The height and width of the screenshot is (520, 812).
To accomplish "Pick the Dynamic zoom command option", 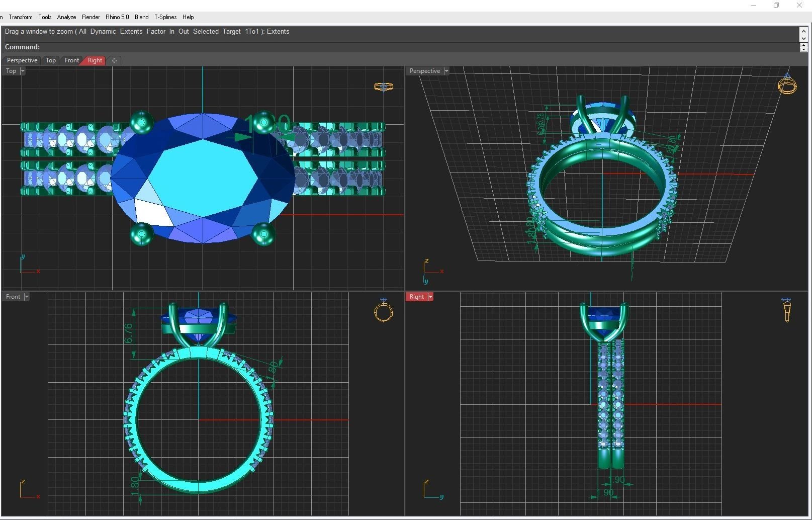I will pyautogui.click(x=103, y=32).
